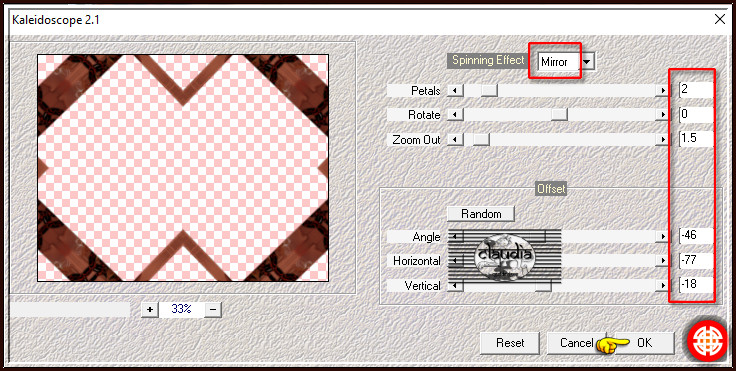
Task: Click the Horizontal value field
Action: click(x=696, y=260)
